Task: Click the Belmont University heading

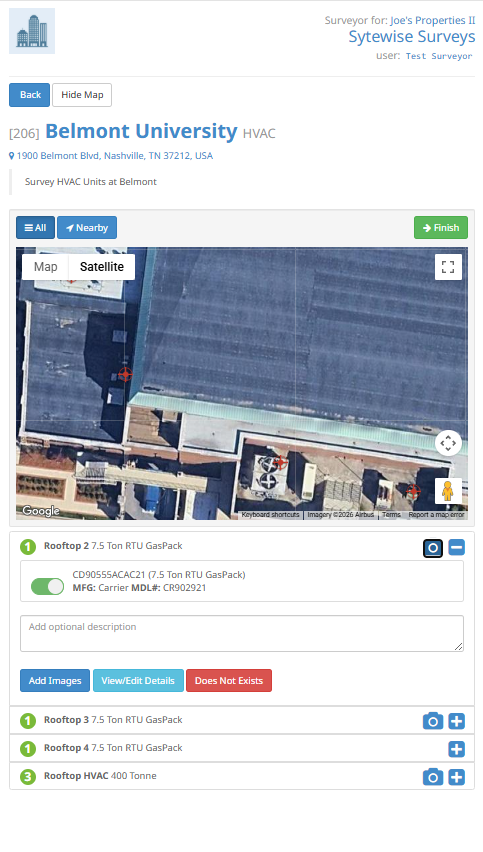Action: [x=141, y=131]
